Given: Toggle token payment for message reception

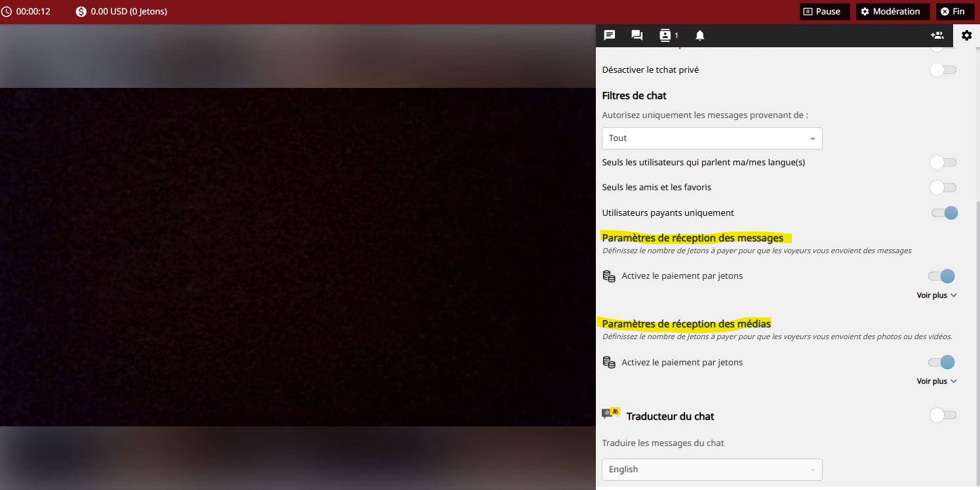Looking at the screenshot, I should click(941, 276).
